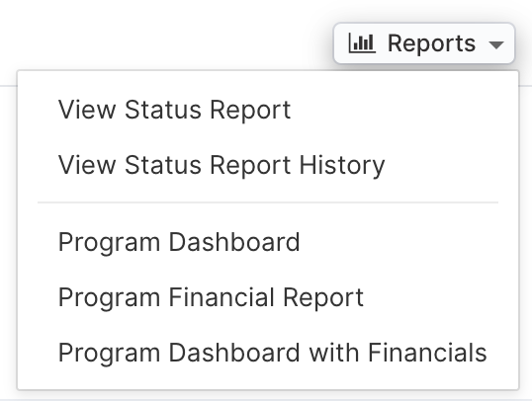Open View Status Report
532x401 pixels.
tap(268, 110)
